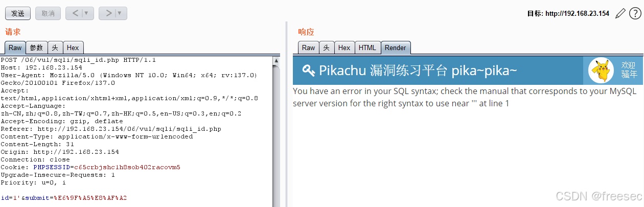Image resolution: width=644 pixels, height=207 pixels.
Task: Switch to the request 头 tab
Action: [x=55, y=48]
